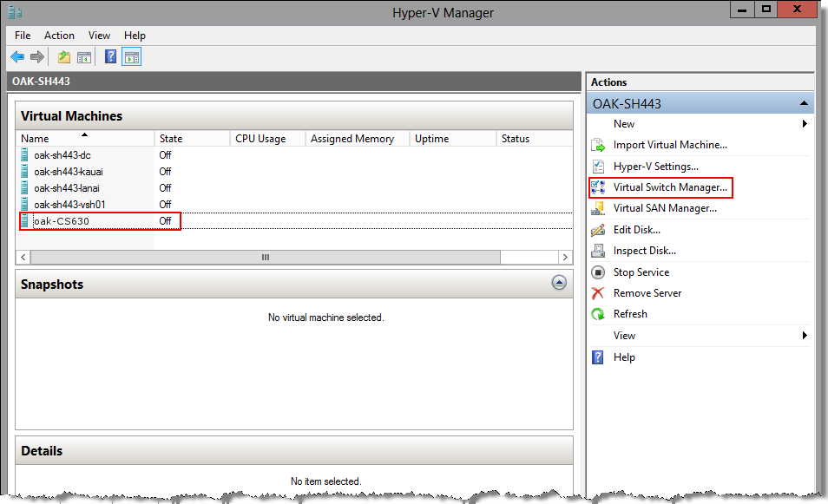Click Stop Service action
The image size is (828, 504).
pyautogui.click(x=641, y=272)
